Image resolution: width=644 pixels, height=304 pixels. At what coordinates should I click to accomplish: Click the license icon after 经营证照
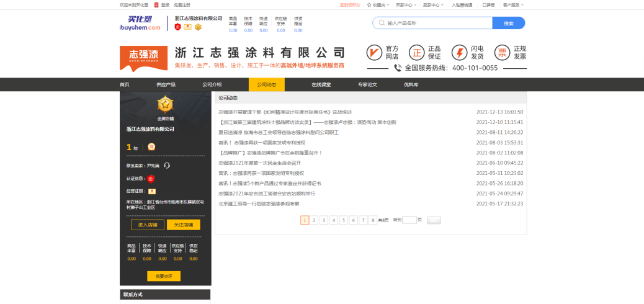click(x=152, y=192)
